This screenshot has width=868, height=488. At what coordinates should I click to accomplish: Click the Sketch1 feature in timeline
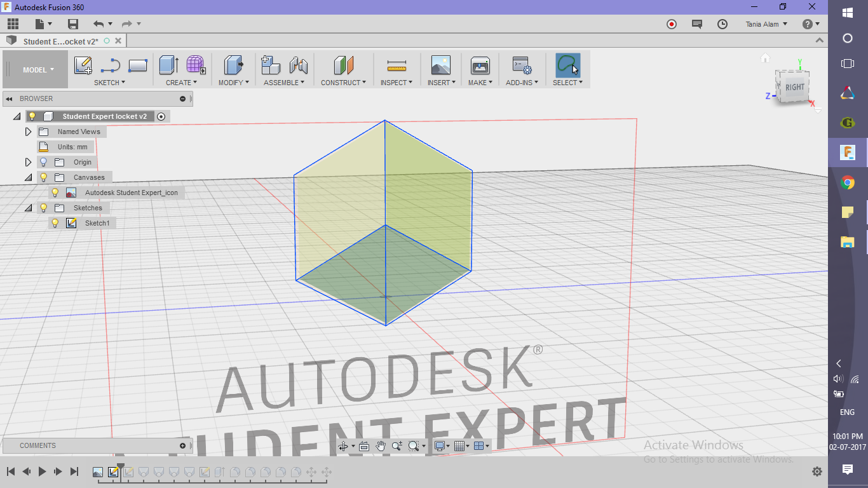coord(113,472)
